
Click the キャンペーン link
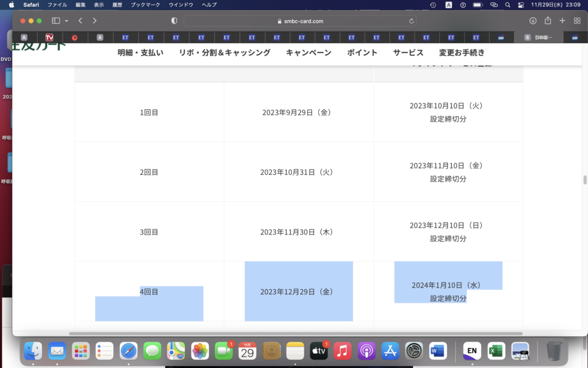click(308, 52)
